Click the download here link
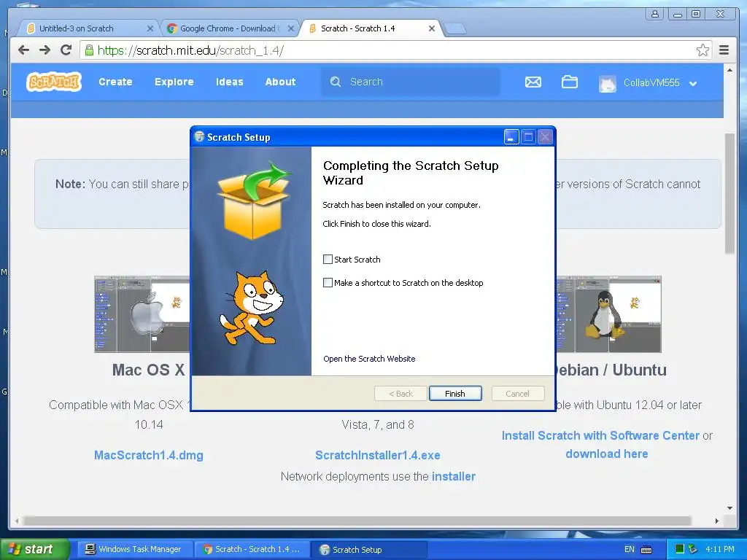This screenshot has width=747, height=560. click(x=606, y=454)
